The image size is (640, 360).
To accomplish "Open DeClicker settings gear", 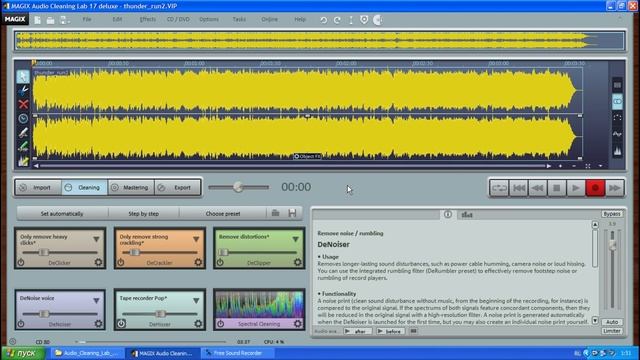I will (x=98, y=262).
